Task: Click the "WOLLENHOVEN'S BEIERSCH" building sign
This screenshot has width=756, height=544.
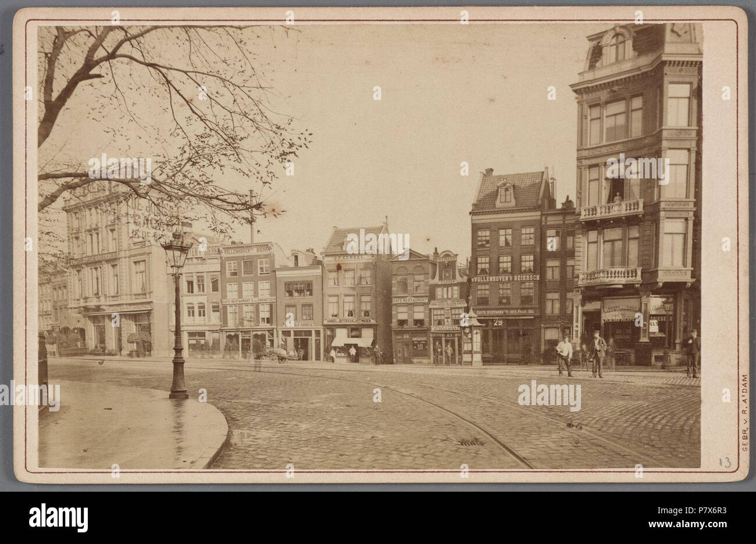Action: click(x=505, y=278)
